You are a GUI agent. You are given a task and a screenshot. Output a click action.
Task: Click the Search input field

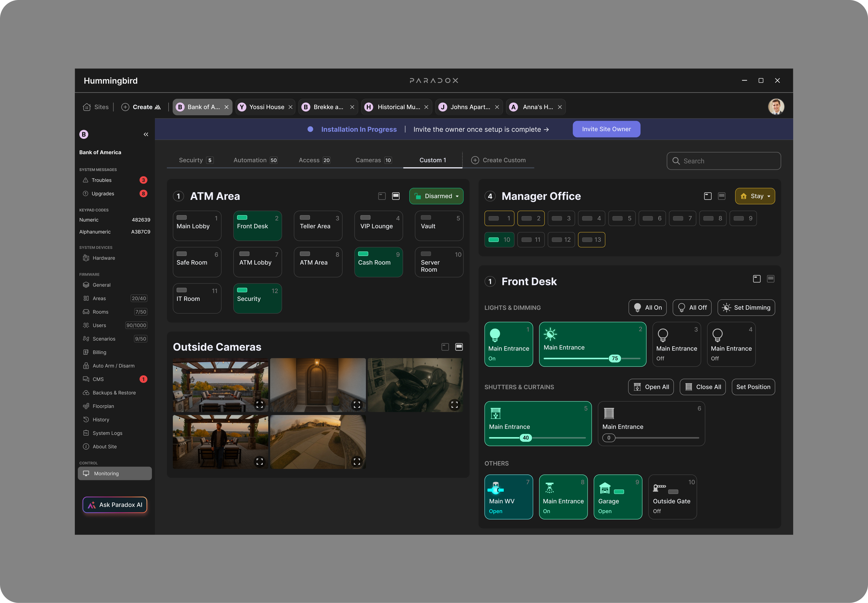[x=724, y=161]
